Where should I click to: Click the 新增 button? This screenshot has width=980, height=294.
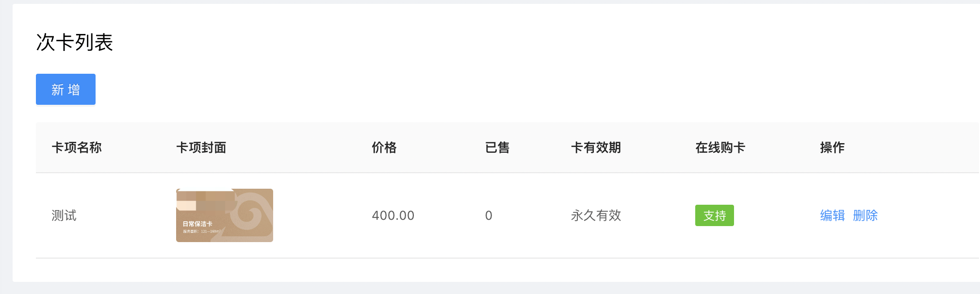pyautogui.click(x=65, y=89)
